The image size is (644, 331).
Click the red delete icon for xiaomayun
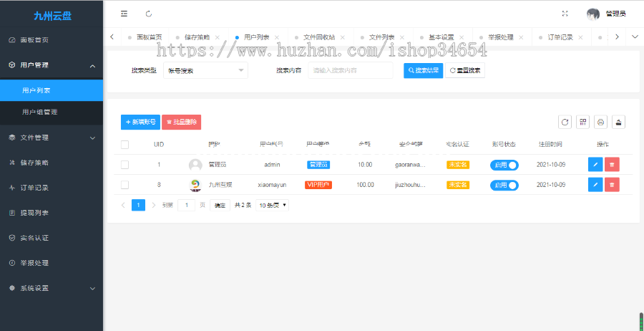tap(612, 185)
